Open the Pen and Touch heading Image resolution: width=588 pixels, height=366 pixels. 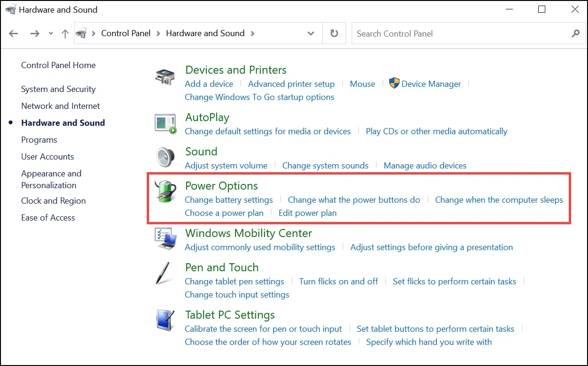(222, 267)
